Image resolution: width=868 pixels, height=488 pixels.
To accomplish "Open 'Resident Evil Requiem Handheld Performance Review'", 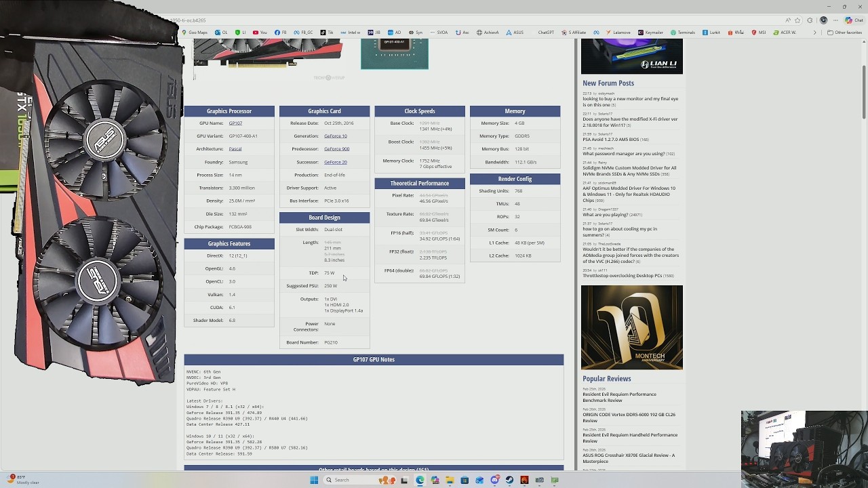I will pos(629,438).
